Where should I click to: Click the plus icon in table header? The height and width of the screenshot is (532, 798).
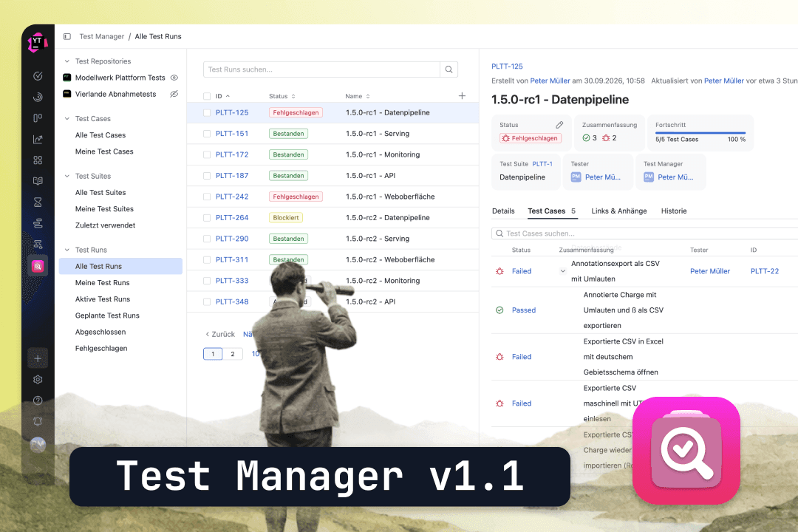(462, 96)
